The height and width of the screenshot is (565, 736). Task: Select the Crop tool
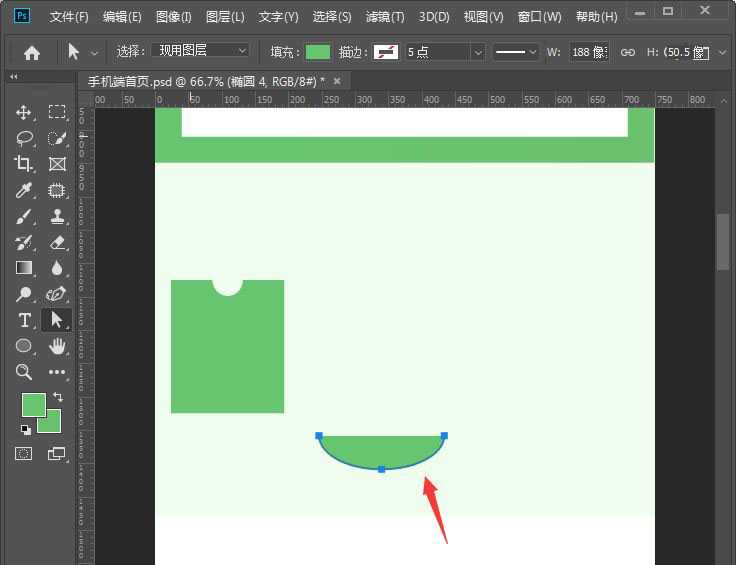(x=24, y=164)
